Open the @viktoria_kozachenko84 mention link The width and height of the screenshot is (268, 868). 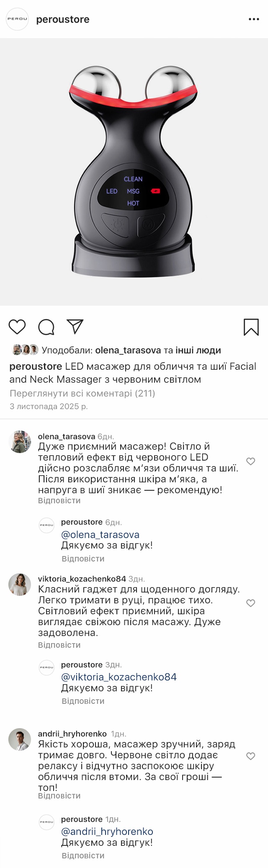pyautogui.click(x=119, y=677)
